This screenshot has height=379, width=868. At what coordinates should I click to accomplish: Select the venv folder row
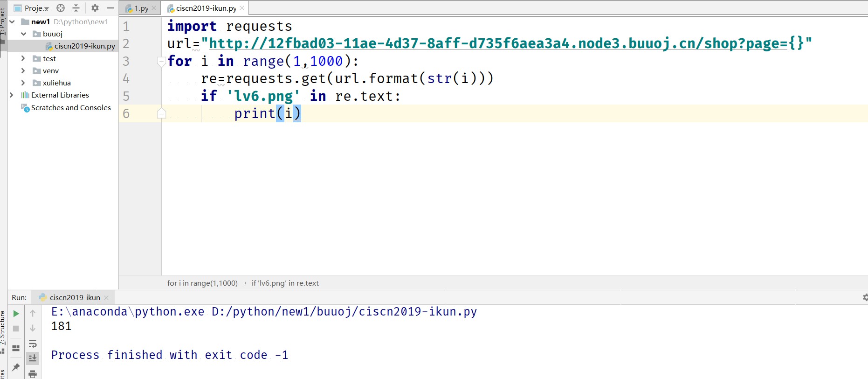coord(63,70)
